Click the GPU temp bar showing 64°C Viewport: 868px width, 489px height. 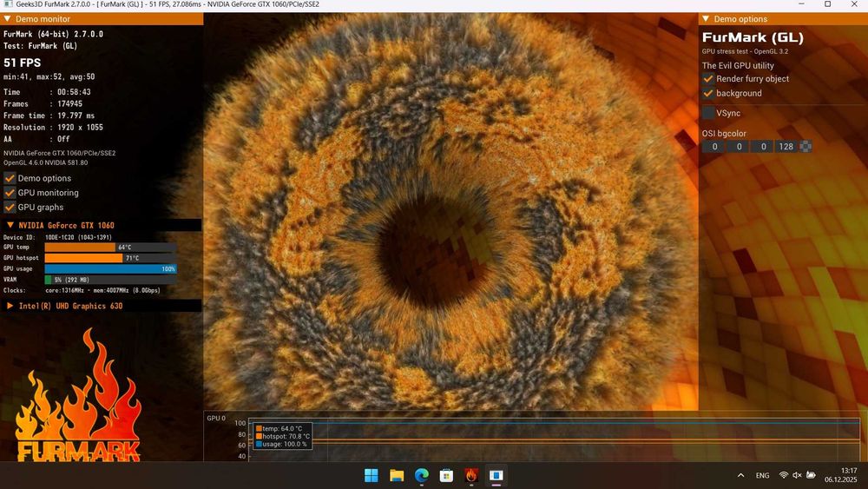coord(111,248)
